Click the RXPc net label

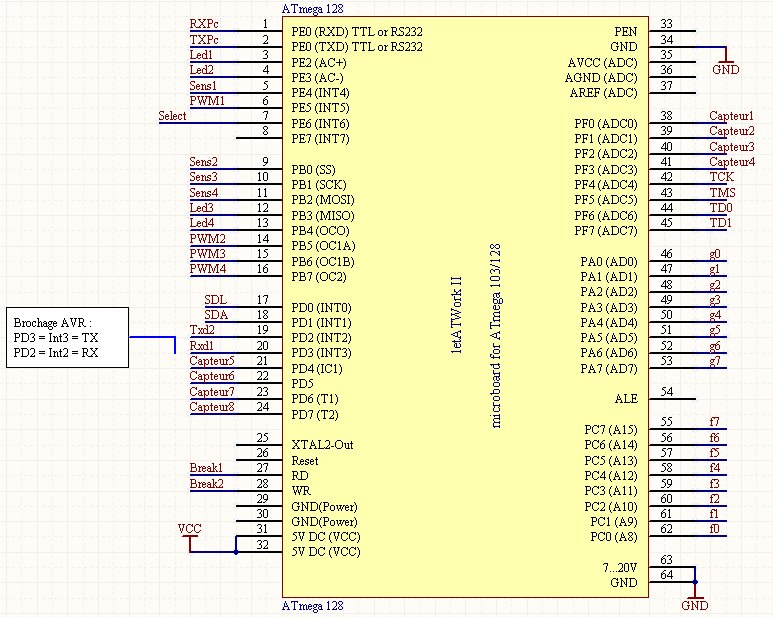coord(203,23)
